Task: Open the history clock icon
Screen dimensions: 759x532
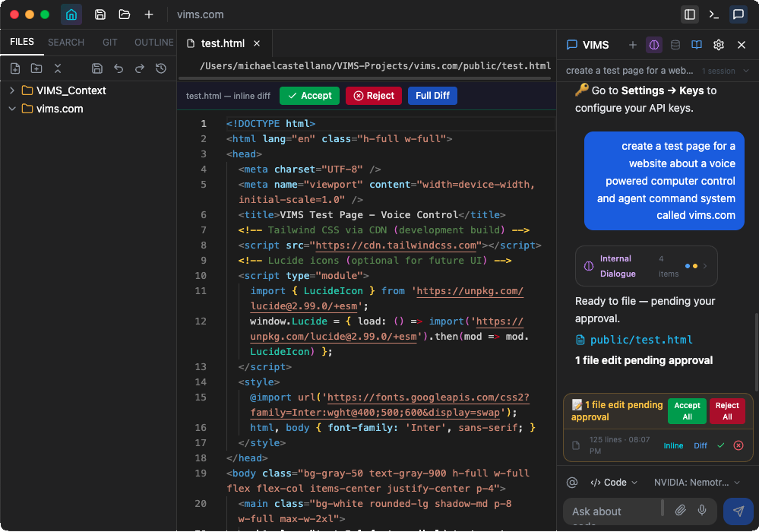Action: point(161,68)
